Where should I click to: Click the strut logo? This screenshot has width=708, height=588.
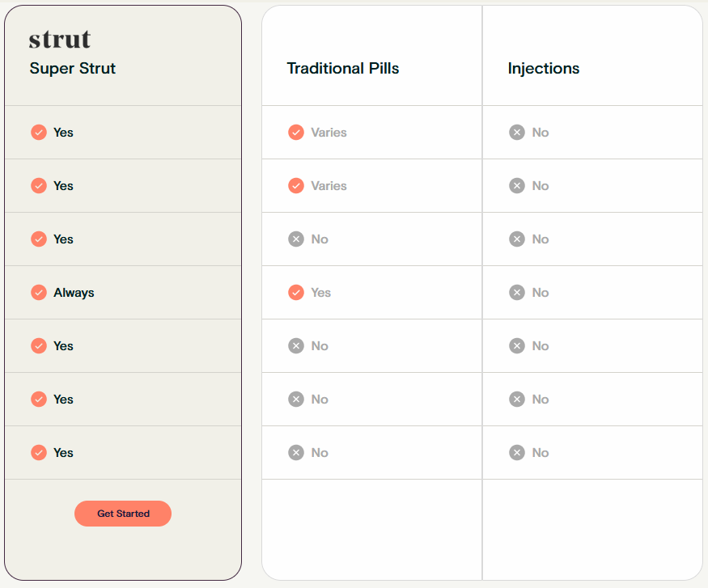pos(60,39)
